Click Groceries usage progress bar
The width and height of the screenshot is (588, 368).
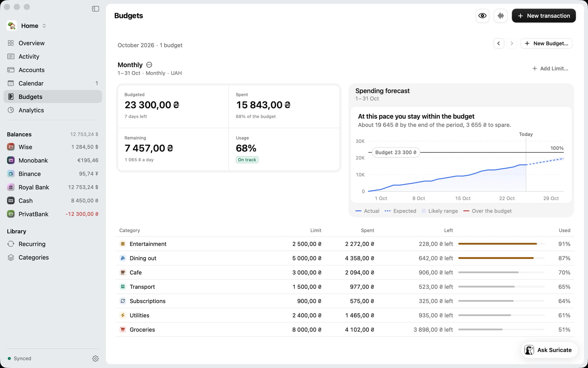501,330
